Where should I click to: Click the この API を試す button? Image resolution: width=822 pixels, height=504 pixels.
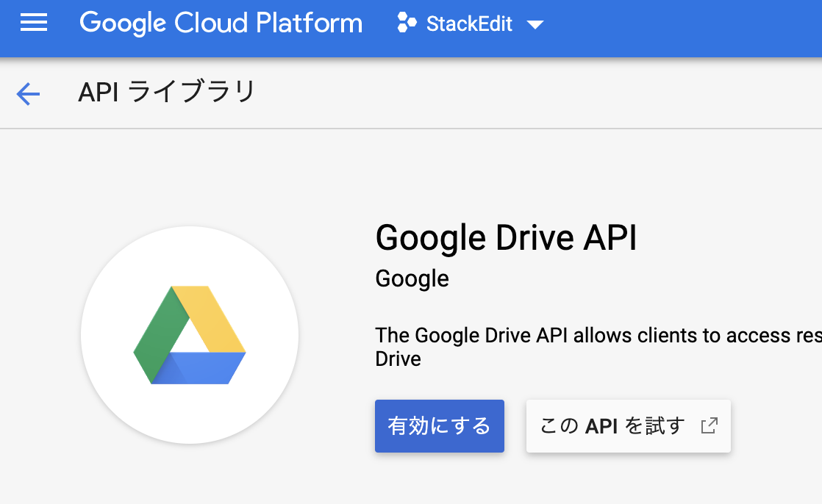tap(628, 425)
